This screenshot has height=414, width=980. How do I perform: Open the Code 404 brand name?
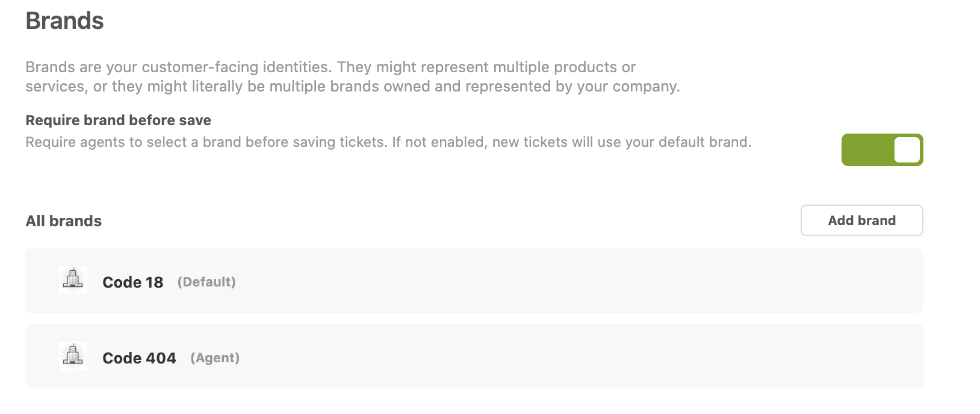[139, 358]
